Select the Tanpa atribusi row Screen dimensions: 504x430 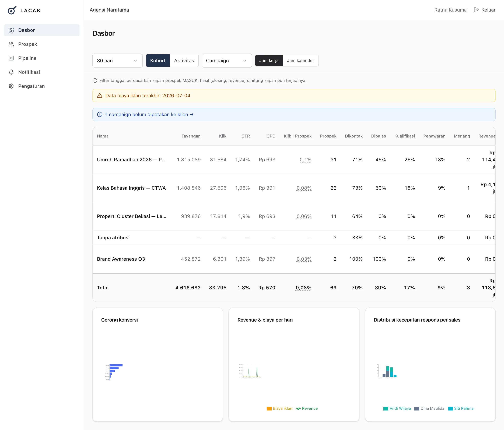coord(294,238)
